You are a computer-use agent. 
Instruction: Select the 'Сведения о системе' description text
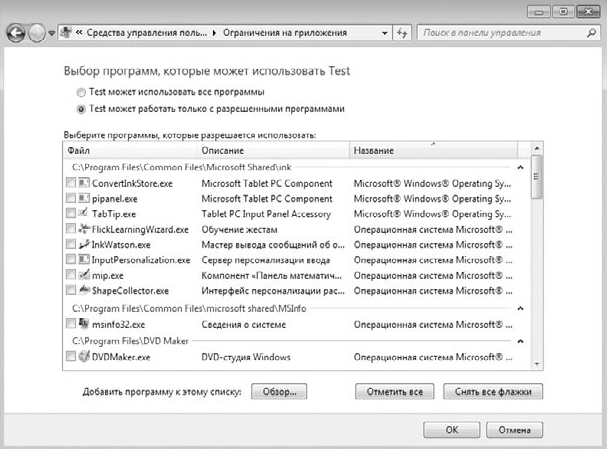click(244, 325)
